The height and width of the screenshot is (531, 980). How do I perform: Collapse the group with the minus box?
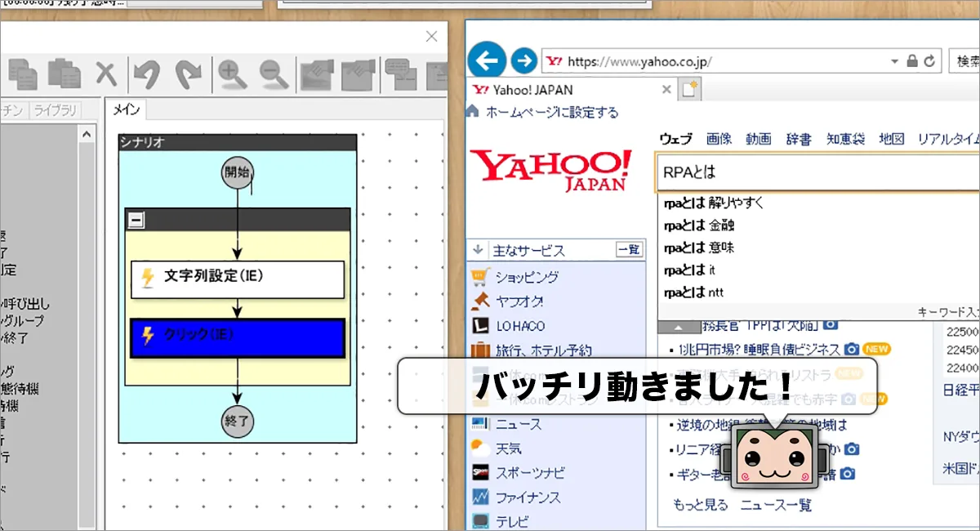pyautogui.click(x=137, y=220)
